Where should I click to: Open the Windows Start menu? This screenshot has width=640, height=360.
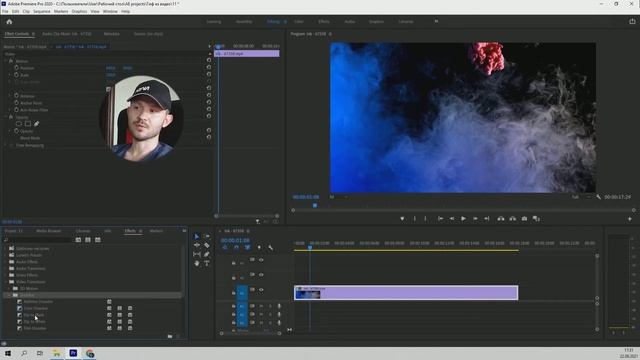pyautogui.click(x=8, y=353)
